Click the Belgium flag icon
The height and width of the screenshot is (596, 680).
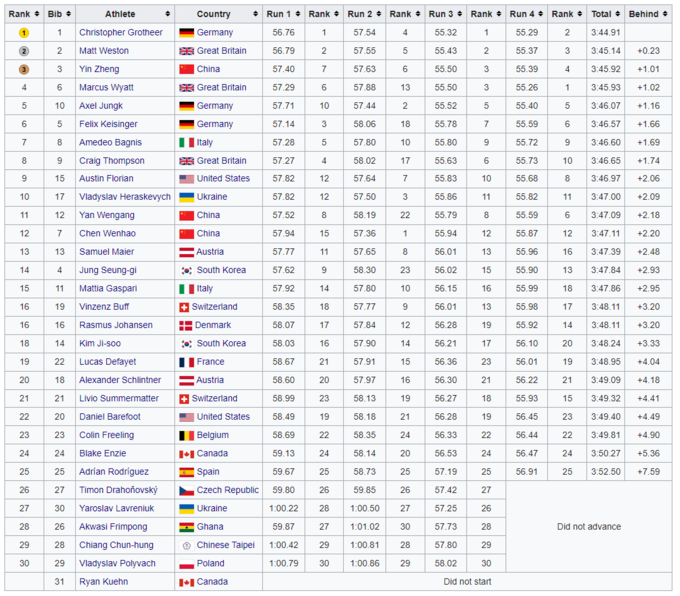(186, 435)
